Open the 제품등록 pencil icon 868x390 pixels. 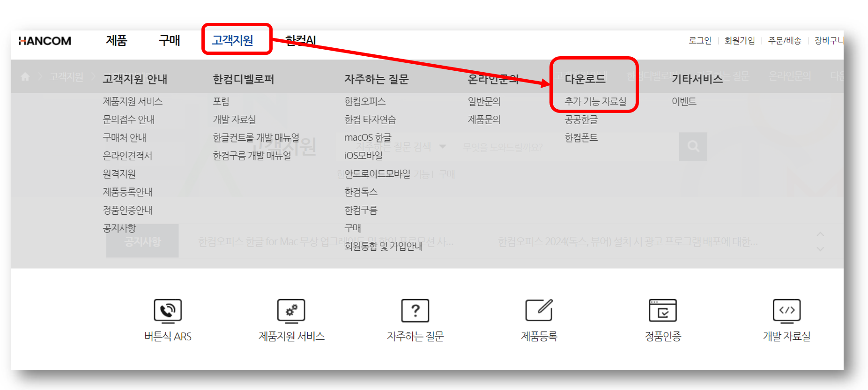click(539, 310)
